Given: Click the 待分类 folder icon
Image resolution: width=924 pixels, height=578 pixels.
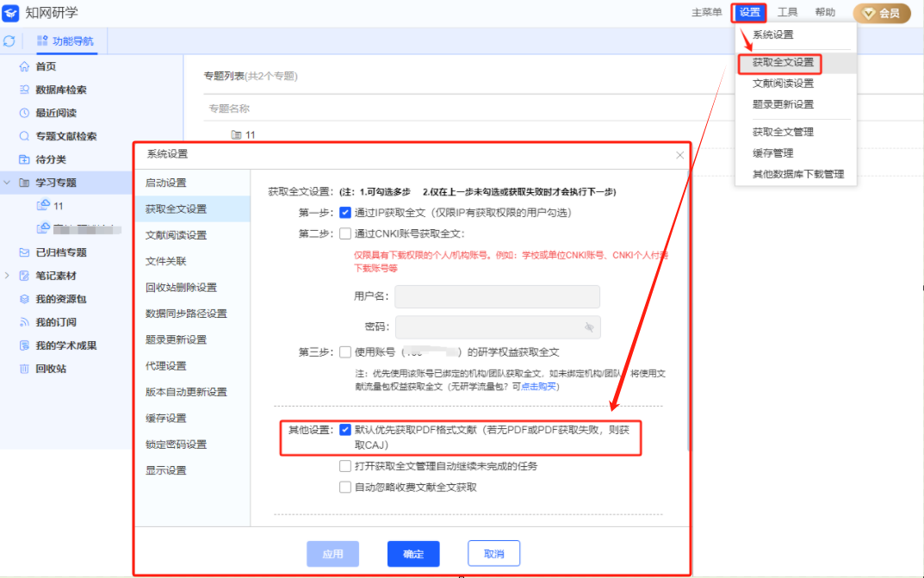Looking at the screenshot, I should (24, 159).
